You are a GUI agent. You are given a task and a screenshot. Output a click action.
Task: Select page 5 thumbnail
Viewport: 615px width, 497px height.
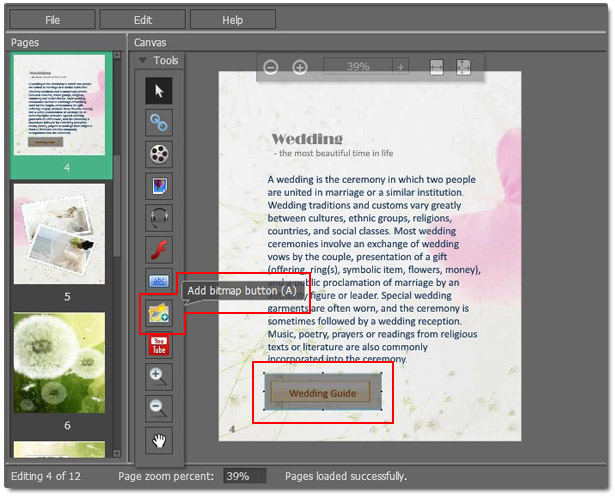60,234
